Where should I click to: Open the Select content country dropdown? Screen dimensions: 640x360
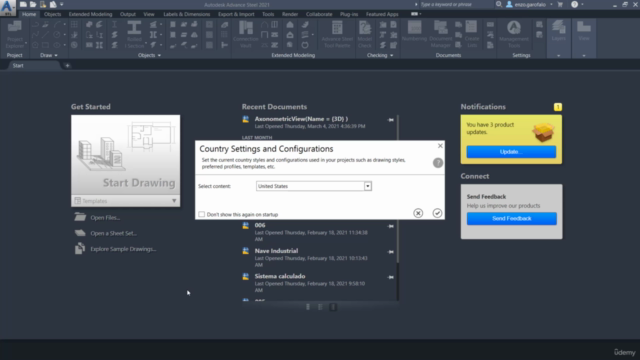tap(368, 186)
